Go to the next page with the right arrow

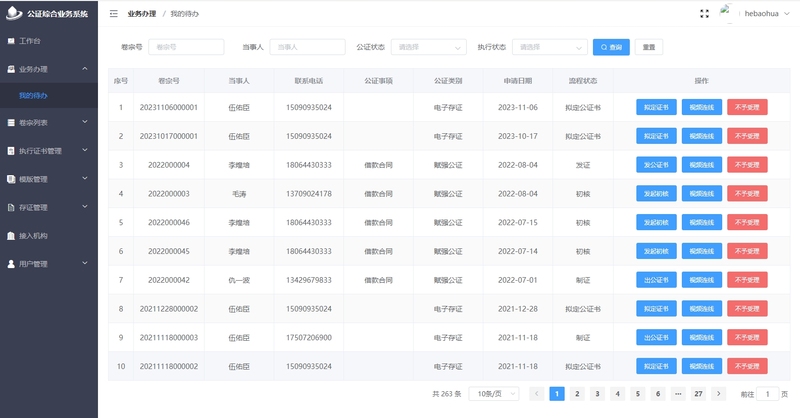718,394
